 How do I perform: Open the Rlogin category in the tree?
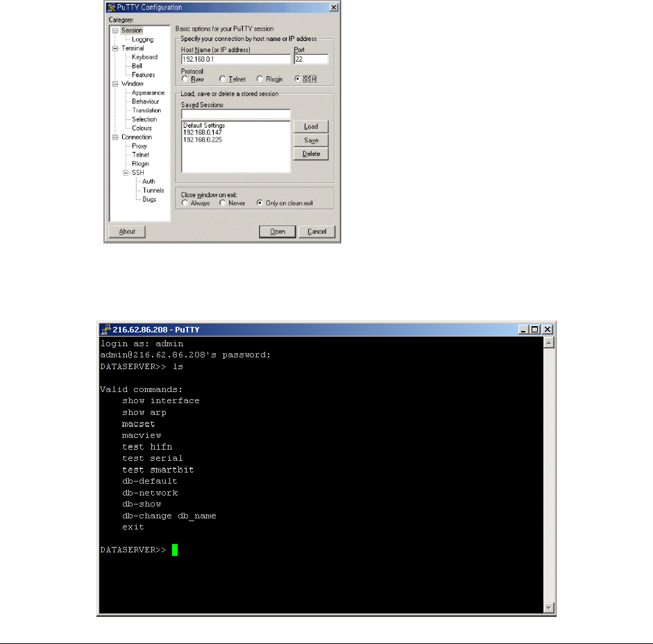point(140,164)
